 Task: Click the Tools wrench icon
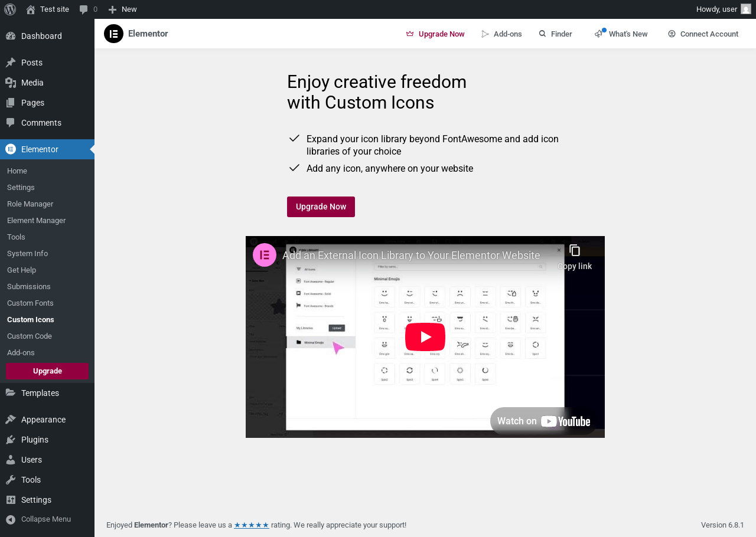11,480
